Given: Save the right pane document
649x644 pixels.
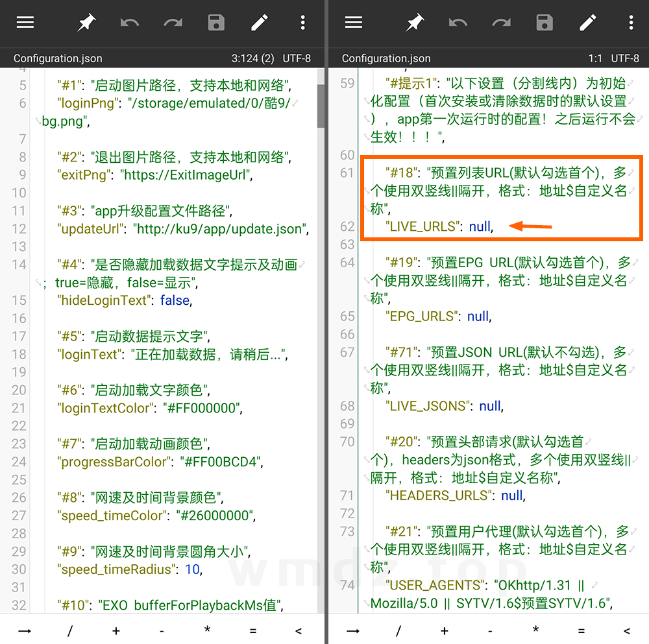Looking at the screenshot, I should click(544, 22).
